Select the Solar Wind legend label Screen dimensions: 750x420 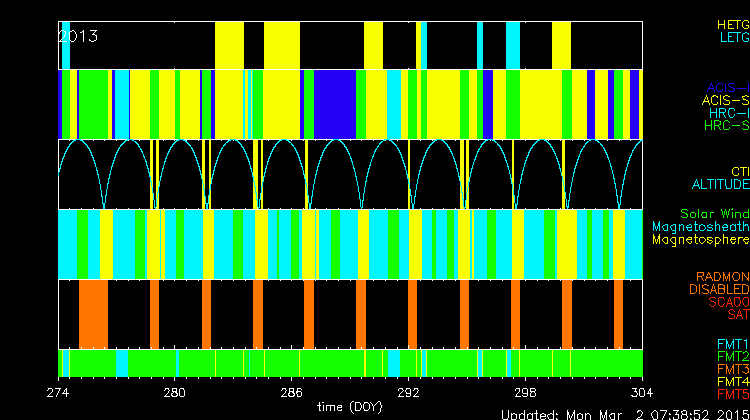coord(714,214)
